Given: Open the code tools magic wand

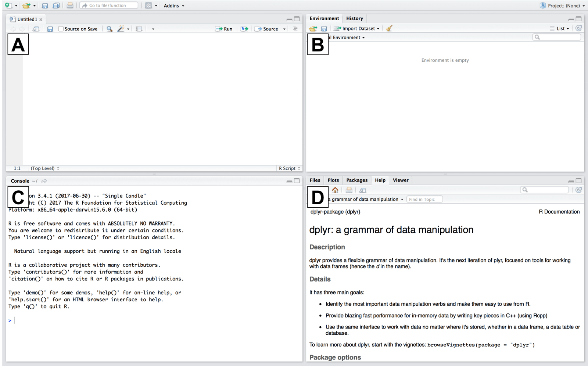Looking at the screenshot, I should pos(121,29).
